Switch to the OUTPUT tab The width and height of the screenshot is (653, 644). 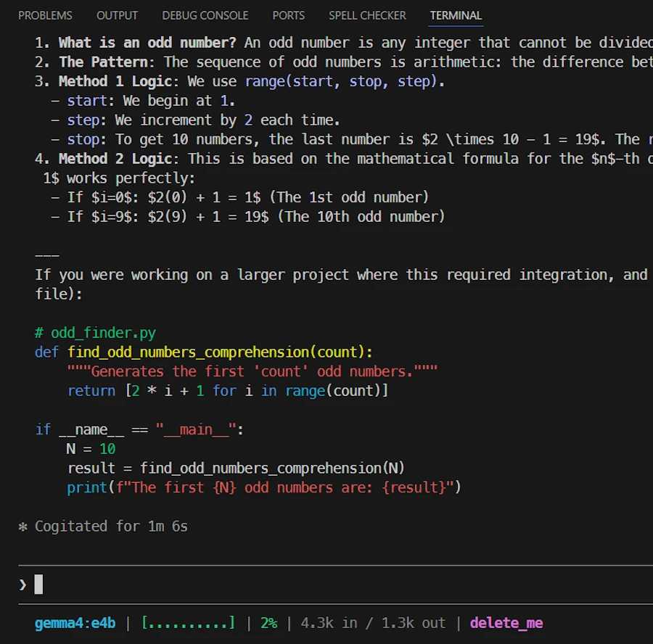coord(117,16)
